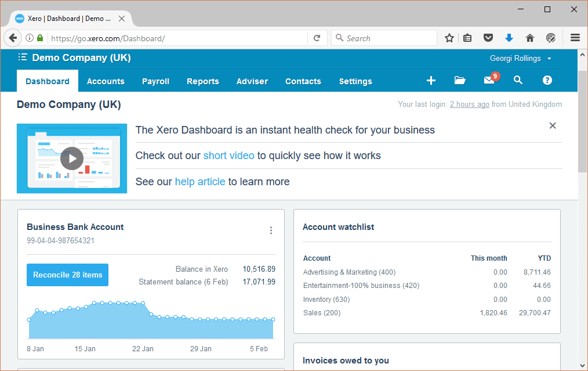Open the Payroll menu
The image size is (588, 371).
click(x=155, y=81)
